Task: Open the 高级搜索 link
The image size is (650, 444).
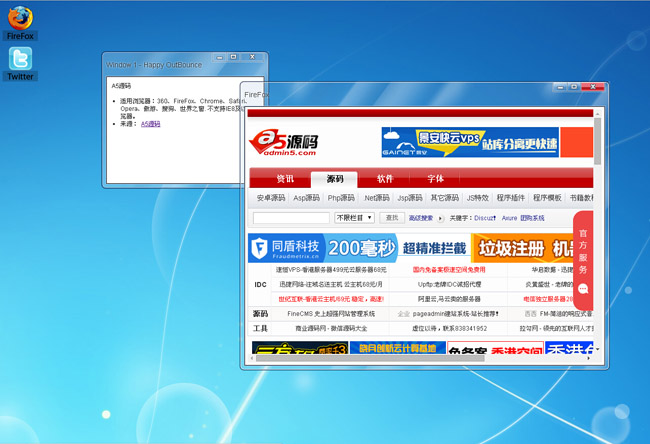Action: 421,218
